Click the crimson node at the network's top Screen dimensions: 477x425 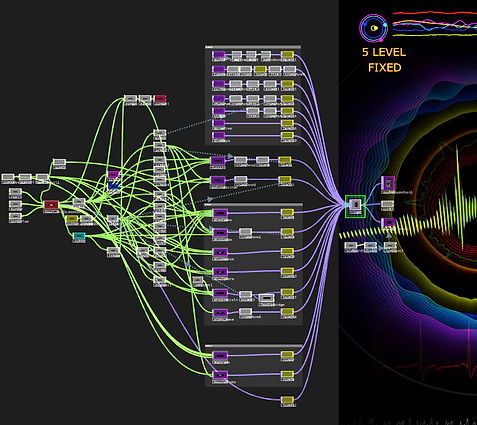click(160, 98)
